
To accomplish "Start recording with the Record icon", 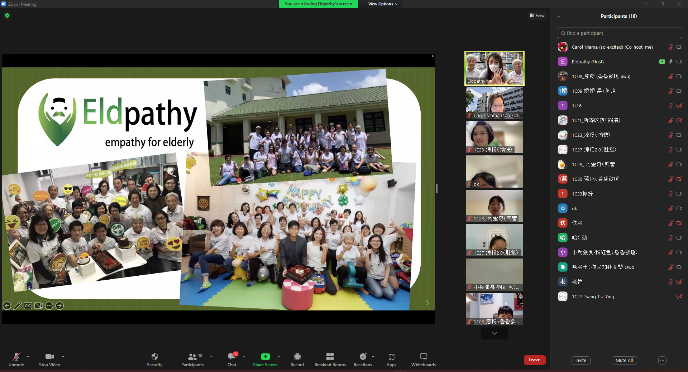I will tap(297, 357).
